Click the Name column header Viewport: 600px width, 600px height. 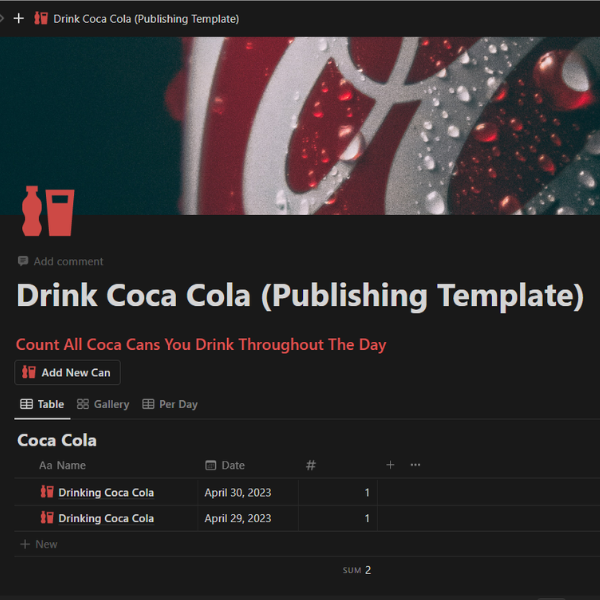click(62, 465)
